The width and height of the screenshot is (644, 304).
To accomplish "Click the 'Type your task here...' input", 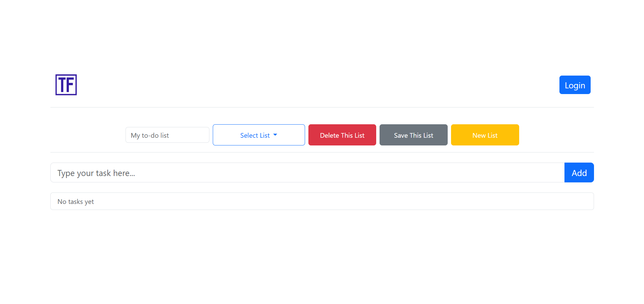I will coord(307,173).
